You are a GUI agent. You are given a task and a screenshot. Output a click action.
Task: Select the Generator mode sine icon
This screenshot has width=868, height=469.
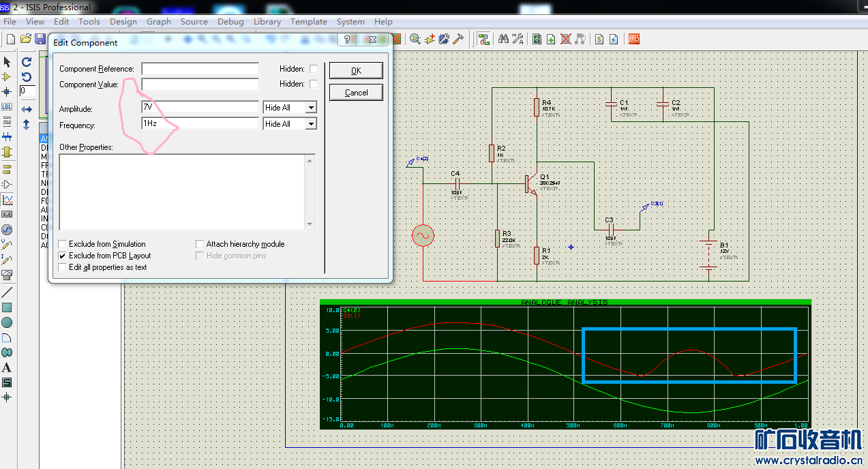tap(7, 230)
